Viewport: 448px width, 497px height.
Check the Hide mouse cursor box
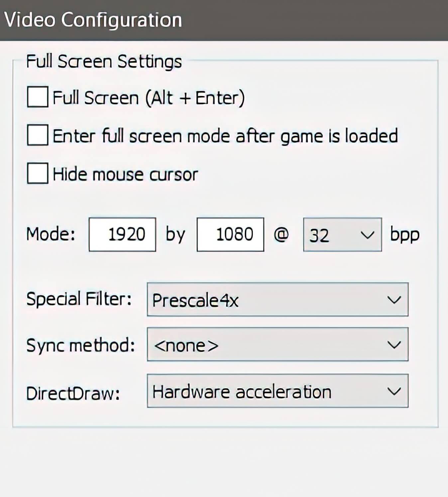pyautogui.click(x=37, y=173)
